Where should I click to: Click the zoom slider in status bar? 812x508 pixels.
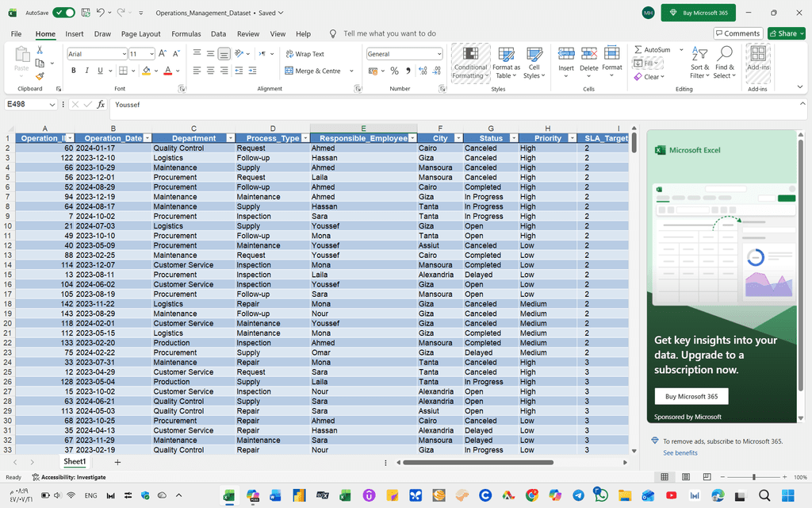753,477
